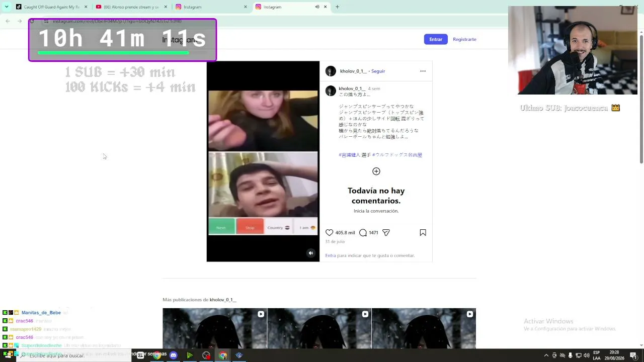Open kholov_0_1__ profile avatar in post header
The height and width of the screenshot is (362, 644).
[331, 71]
